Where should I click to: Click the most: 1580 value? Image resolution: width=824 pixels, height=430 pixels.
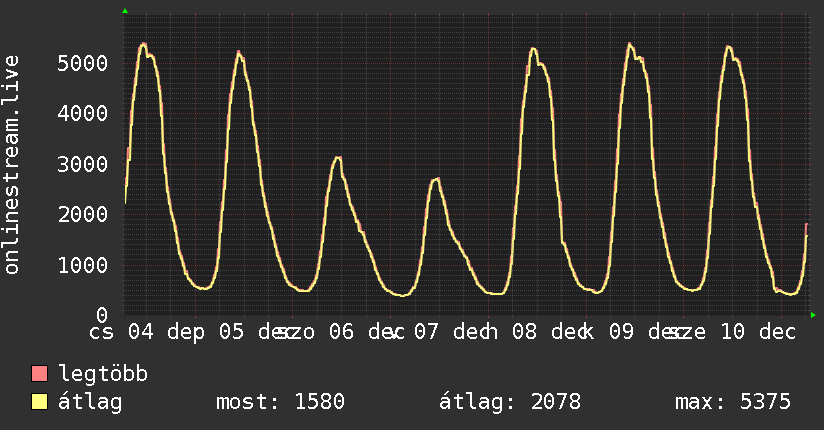click(x=280, y=402)
